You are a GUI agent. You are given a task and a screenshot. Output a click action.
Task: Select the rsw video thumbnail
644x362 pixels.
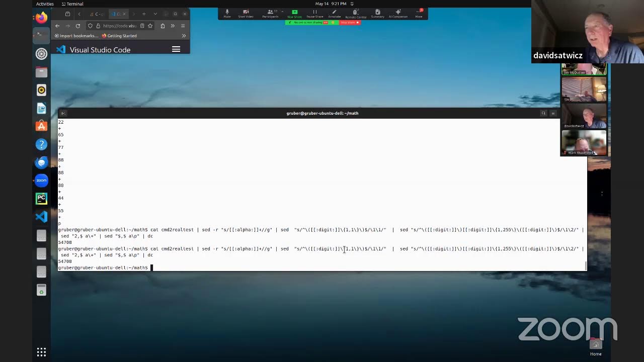click(584, 89)
